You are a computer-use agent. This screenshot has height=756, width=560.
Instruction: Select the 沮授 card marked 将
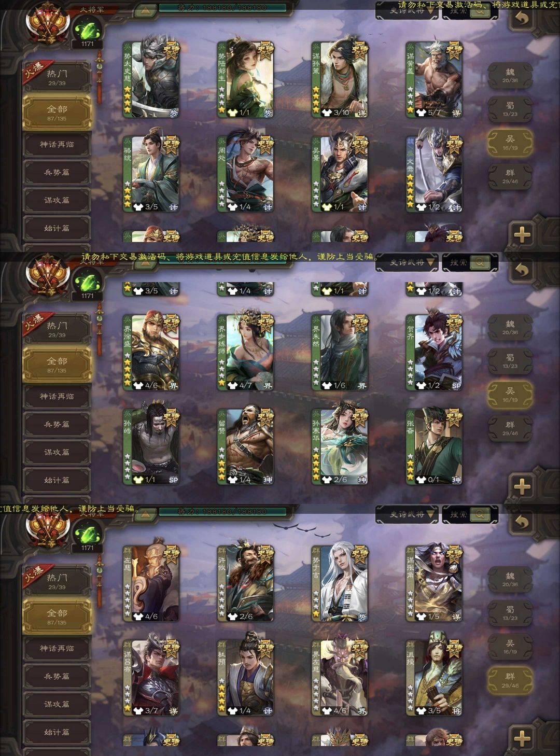[x=435, y=678]
